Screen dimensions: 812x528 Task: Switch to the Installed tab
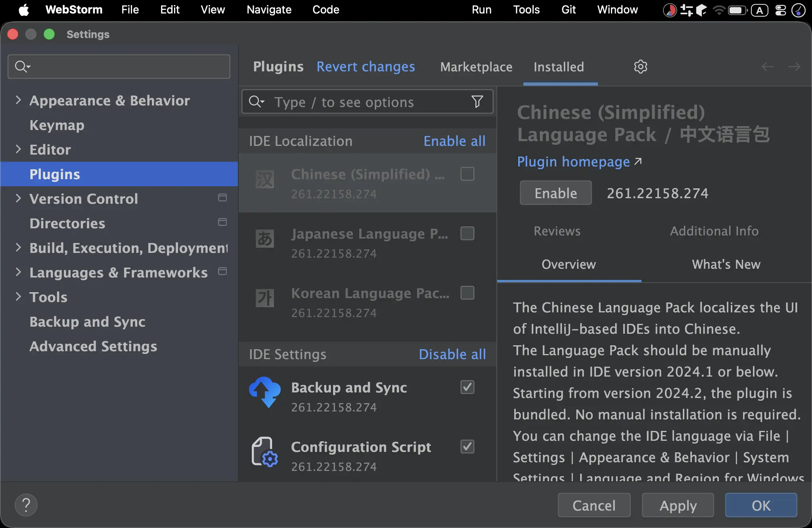(559, 67)
